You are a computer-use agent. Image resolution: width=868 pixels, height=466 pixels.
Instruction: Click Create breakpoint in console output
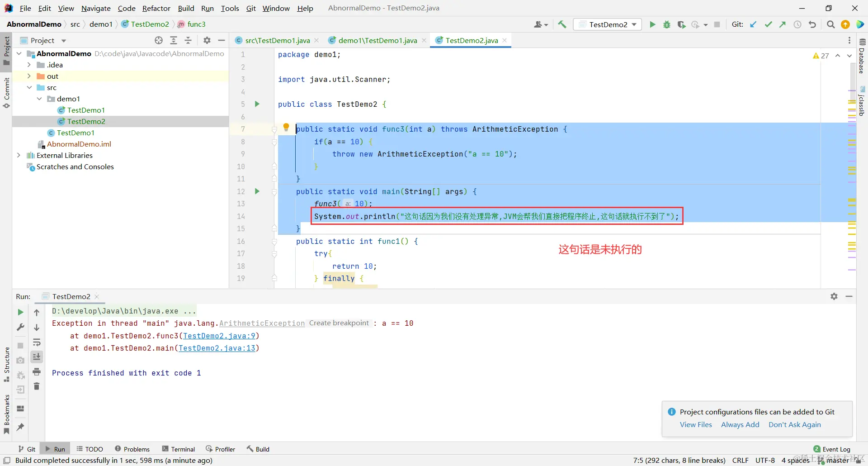[x=339, y=323]
